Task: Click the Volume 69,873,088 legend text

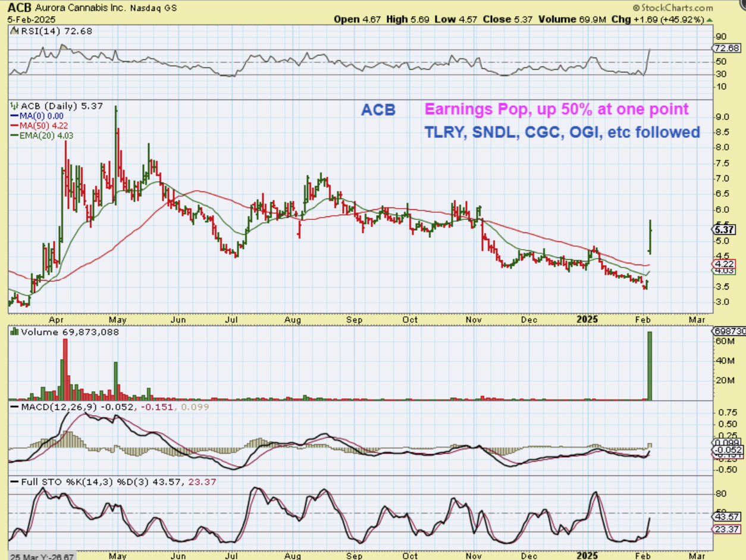Action: [x=70, y=332]
